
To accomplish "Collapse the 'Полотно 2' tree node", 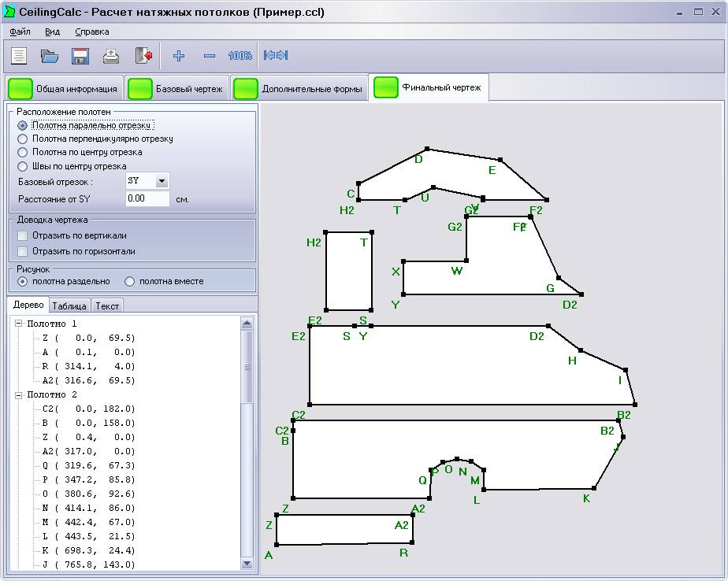I will 18,394.
